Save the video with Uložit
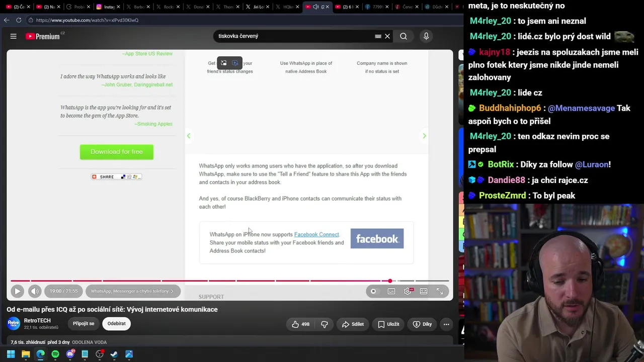The image size is (644, 362). tap(388, 324)
